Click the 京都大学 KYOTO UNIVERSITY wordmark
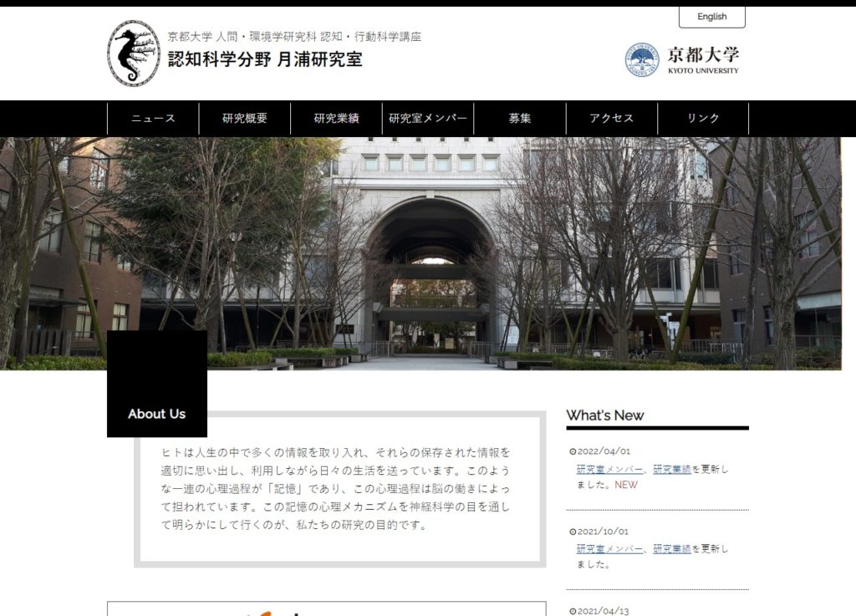Image resolution: width=856 pixels, height=616 pixels. (703, 59)
